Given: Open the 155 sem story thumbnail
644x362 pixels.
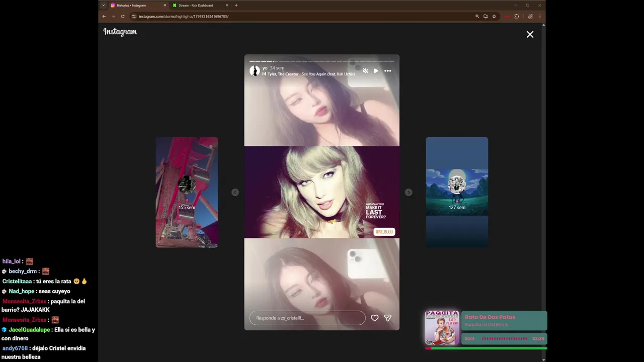Looking at the screenshot, I should [187, 192].
